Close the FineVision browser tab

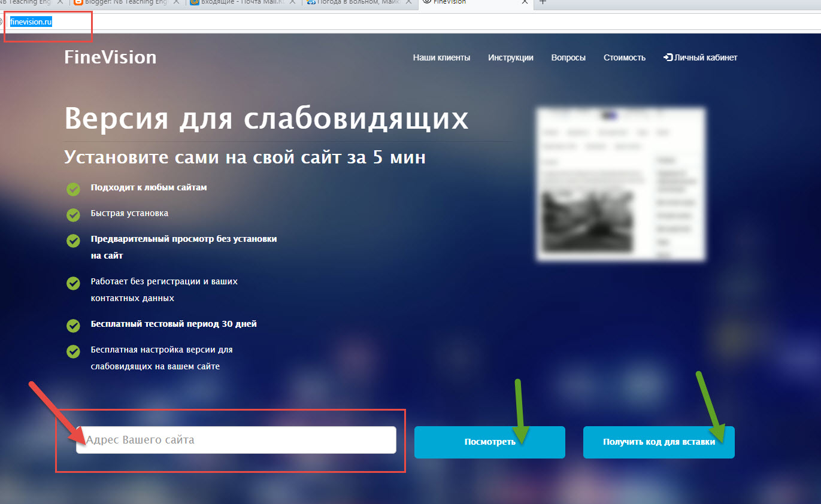pyautogui.click(x=525, y=2)
